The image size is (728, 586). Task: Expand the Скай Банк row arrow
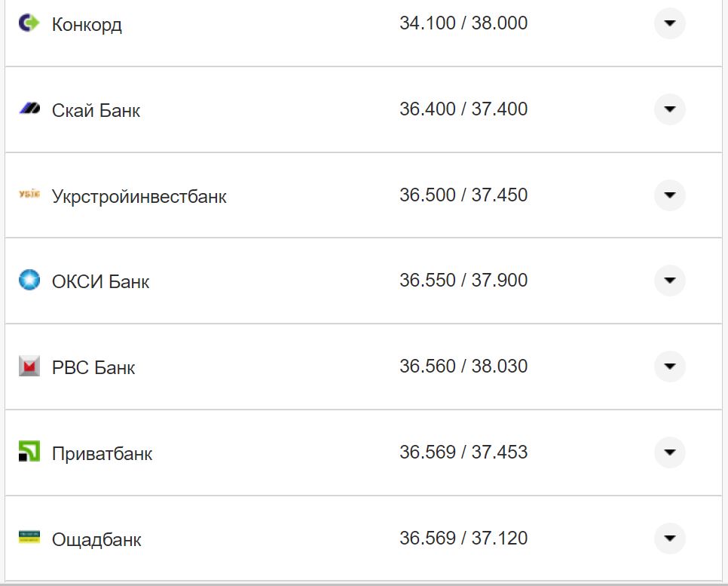pyautogui.click(x=669, y=109)
